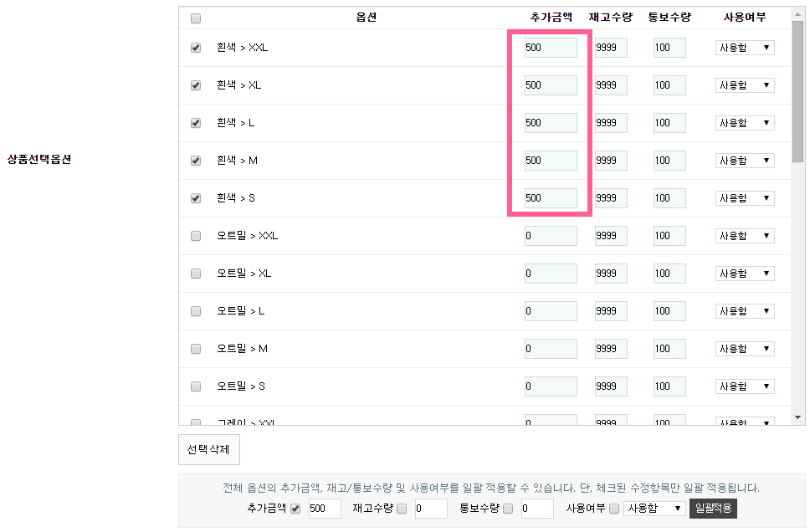This screenshot has height=532, width=810.
Task: Open the bulk 사용여부 dropdown at the bottom
Action: tap(655, 509)
